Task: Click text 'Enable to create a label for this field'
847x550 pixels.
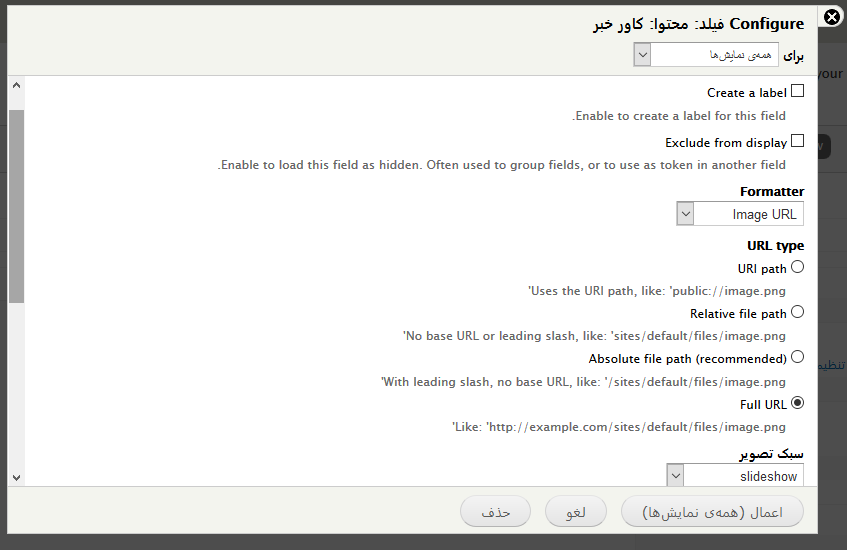Action: point(679,116)
